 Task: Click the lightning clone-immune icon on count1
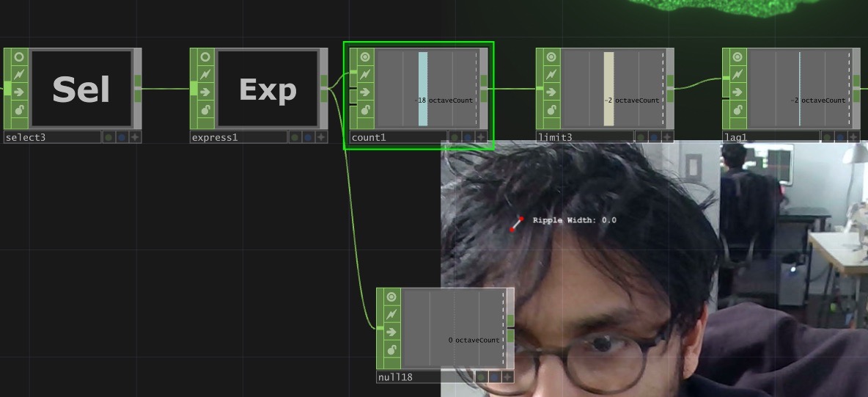click(x=365, y=74)
